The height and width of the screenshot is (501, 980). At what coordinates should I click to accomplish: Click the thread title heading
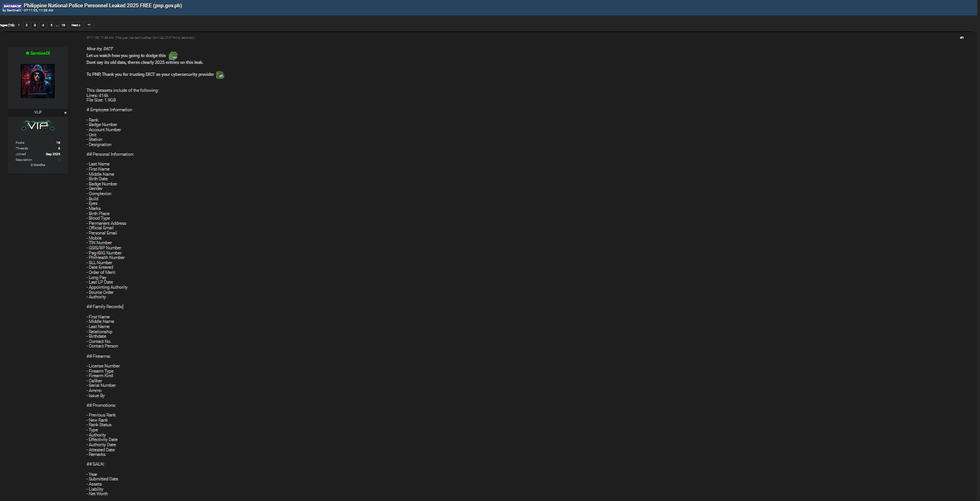tap(103, 6)
